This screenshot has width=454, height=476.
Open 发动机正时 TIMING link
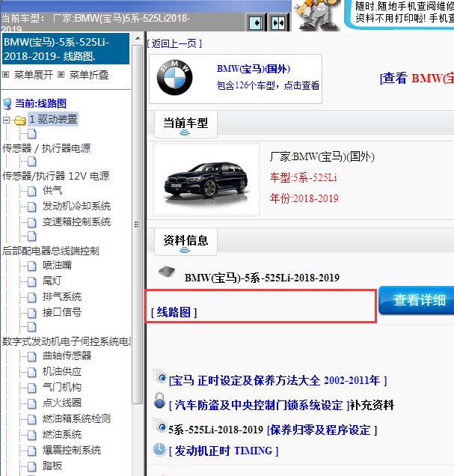pos(224,451)
